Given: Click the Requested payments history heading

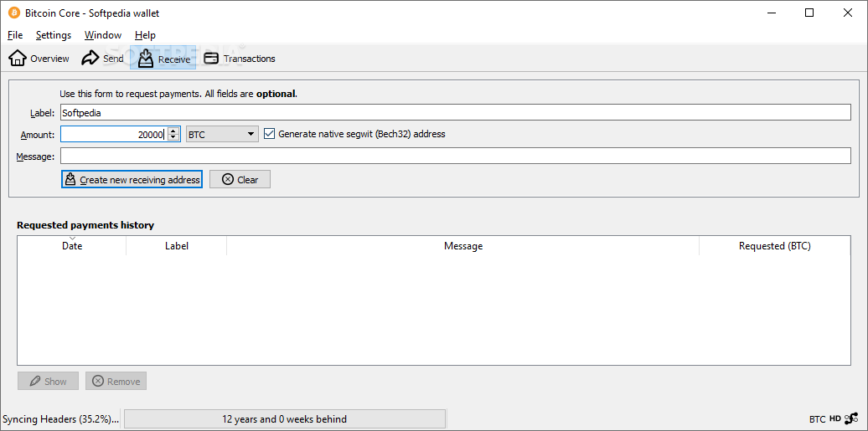Looking at the screenshot, I should coord(85,225).
